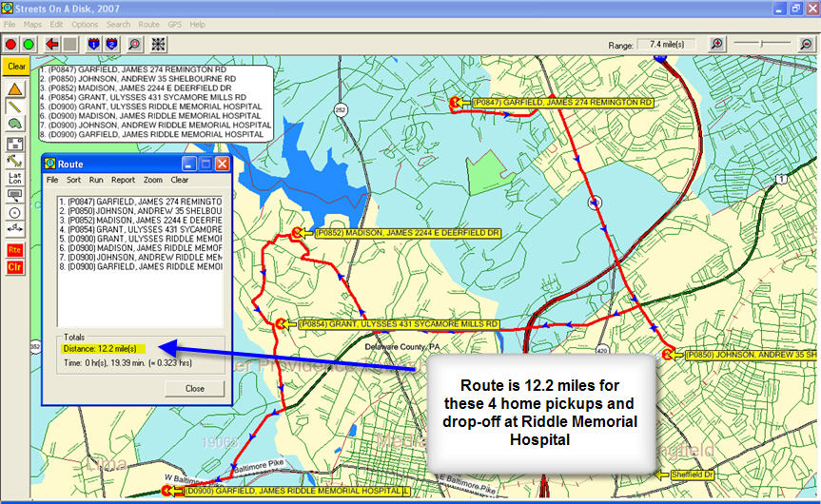This screenshot has height=504, width=821.
Task: Select stop 3 MADISON, JAMES in Route list
Action: (x=141, y=221)
